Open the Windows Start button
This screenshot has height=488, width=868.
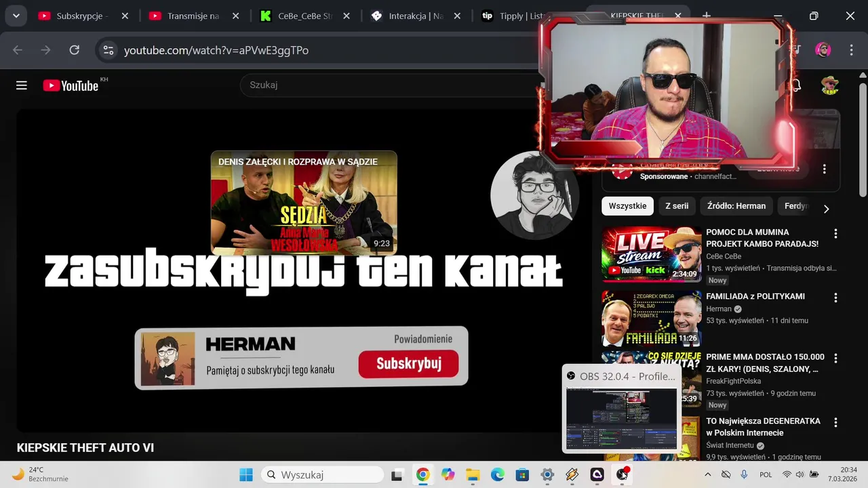(x=246, y=474)
